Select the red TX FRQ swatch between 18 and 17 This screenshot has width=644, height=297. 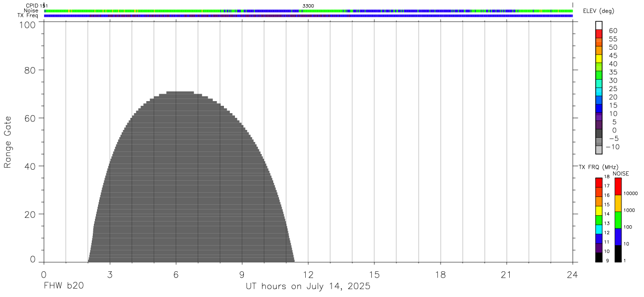599,182
